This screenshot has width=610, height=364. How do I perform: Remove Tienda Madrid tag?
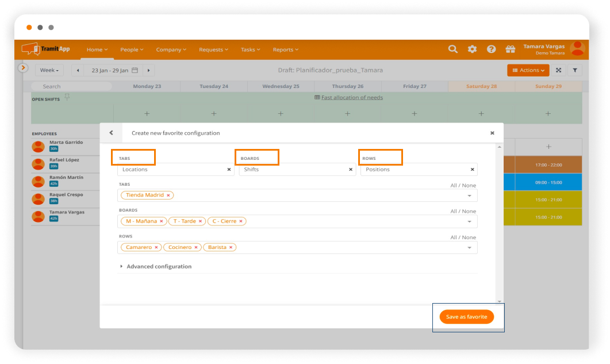pyautogui.click(x=168, y=196)
